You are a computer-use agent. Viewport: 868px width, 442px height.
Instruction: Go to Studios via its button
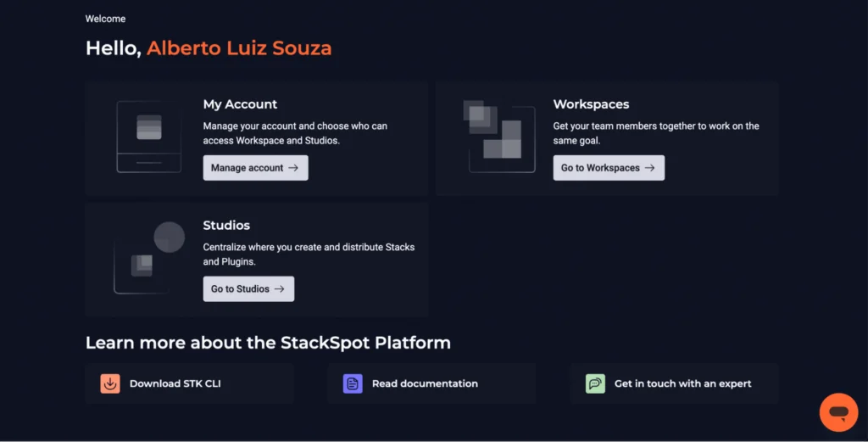tap(248, 288)
